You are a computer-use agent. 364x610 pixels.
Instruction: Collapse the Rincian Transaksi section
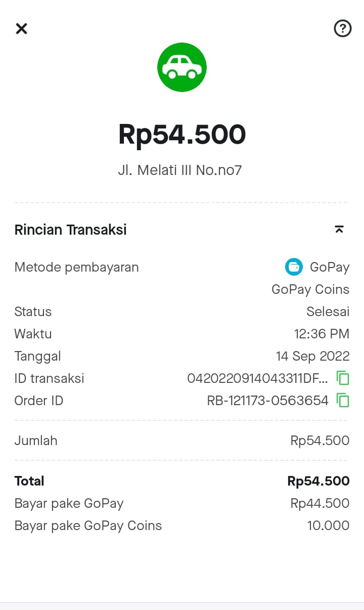(x=339, y=230)
